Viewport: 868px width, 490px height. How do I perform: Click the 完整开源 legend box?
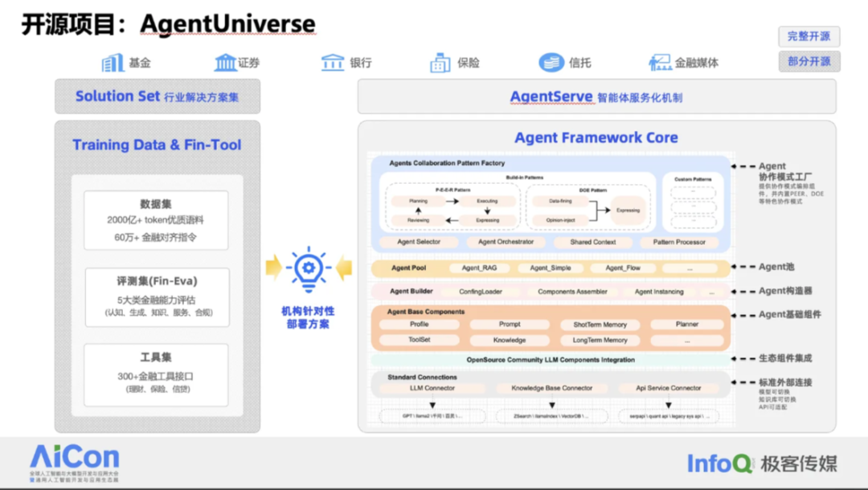809,36
